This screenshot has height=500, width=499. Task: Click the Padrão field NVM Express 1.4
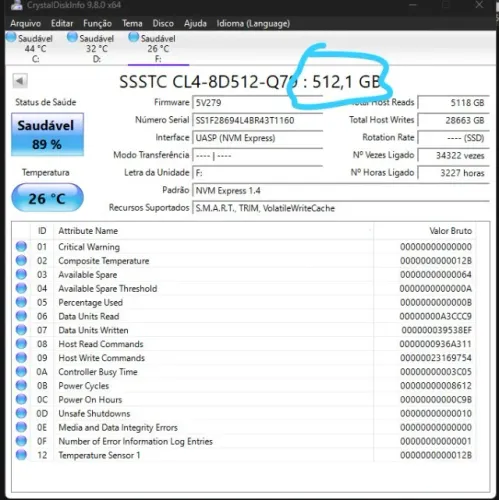341,191
